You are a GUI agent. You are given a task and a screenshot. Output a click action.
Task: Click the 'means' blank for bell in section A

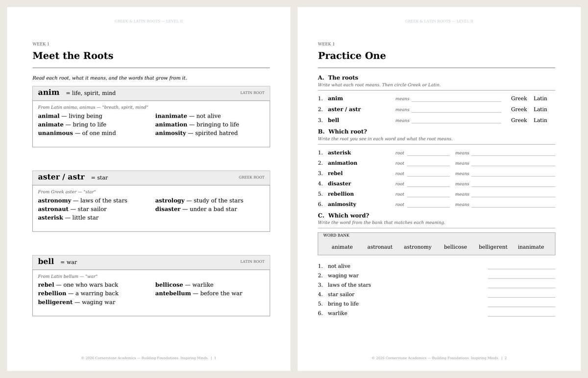pyautogui.click(x=456, y=121)
